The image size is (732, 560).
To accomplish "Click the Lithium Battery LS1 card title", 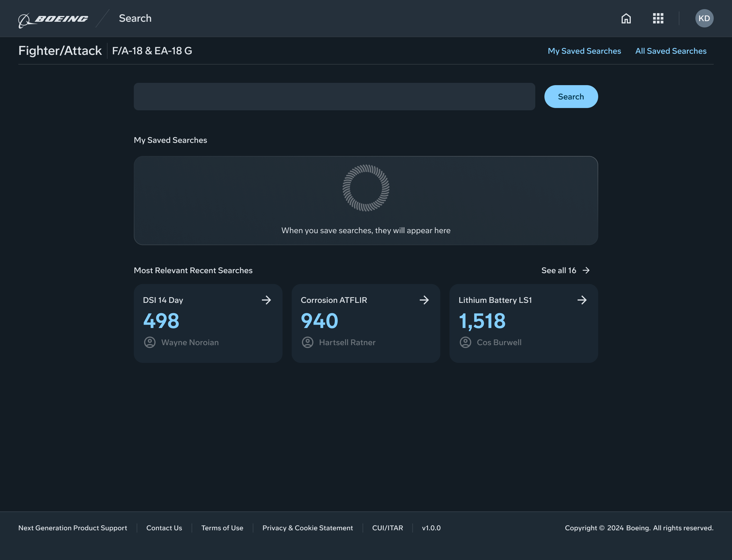I will 495,300.
